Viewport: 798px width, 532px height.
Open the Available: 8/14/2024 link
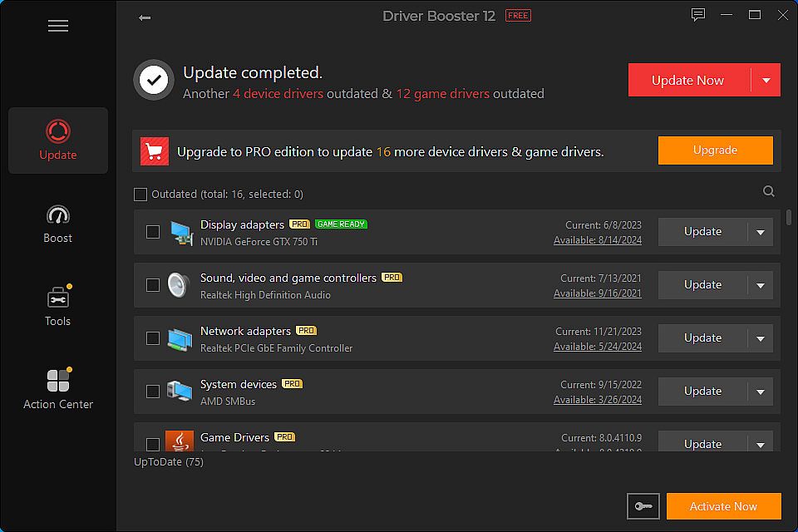(x=598, y=240)
